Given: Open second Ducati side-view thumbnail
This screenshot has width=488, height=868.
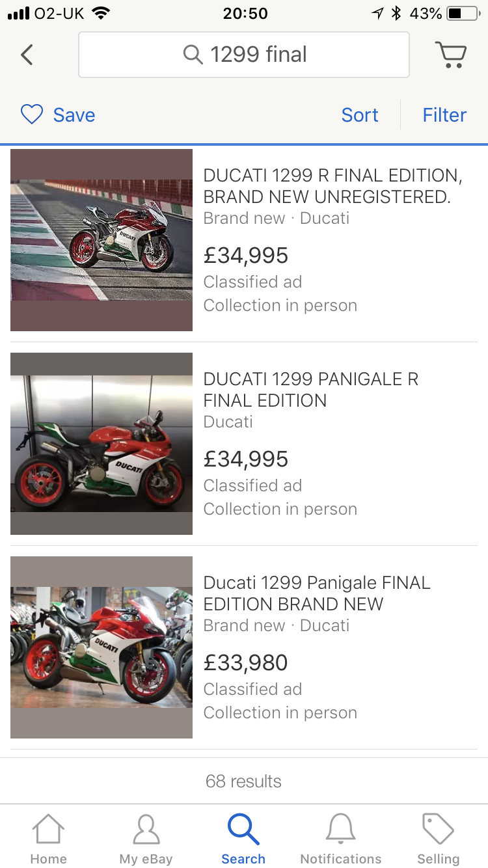Looking at the screenshot, I should coord(102,444).
